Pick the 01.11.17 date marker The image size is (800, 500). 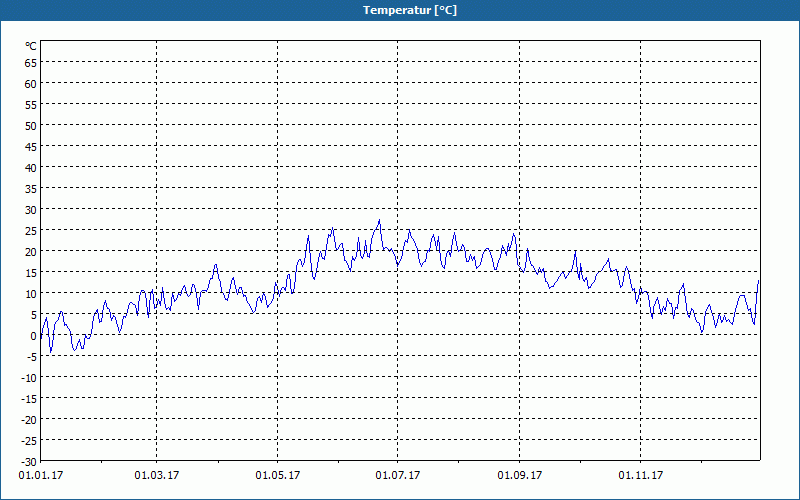coord(641,475)
